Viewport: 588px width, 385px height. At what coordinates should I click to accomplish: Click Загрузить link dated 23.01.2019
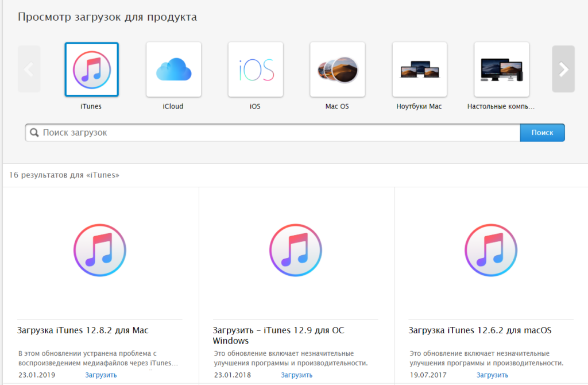[x=101, y=375]
